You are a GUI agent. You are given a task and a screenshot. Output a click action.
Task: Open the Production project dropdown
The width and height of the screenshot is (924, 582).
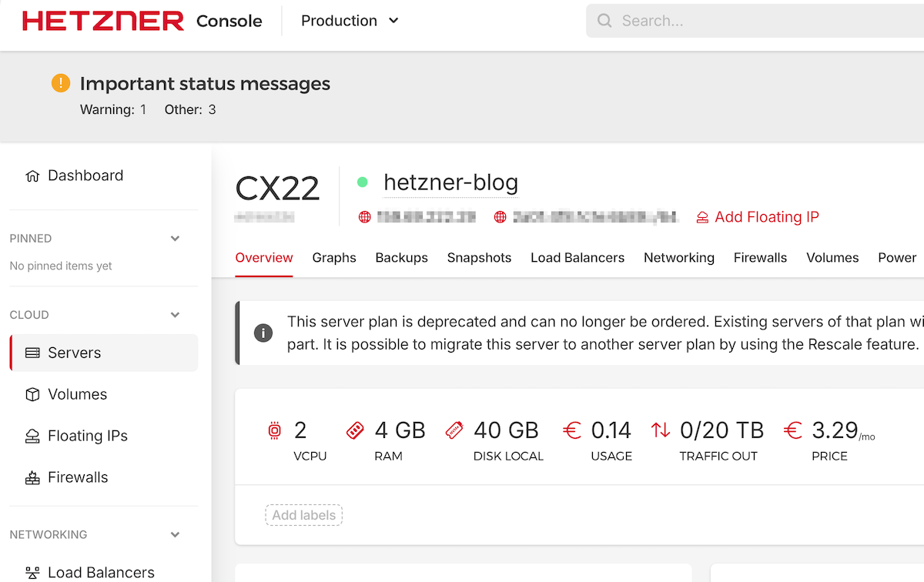click(x=350, y=21)
